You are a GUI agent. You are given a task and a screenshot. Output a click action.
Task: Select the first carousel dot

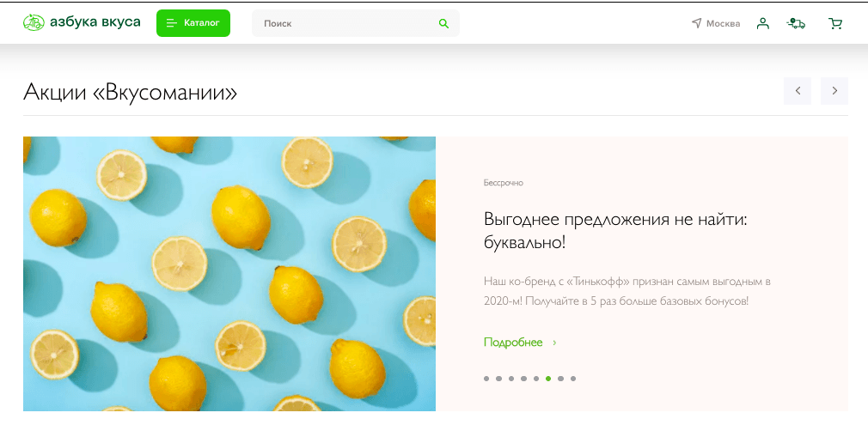click(486, 379)
